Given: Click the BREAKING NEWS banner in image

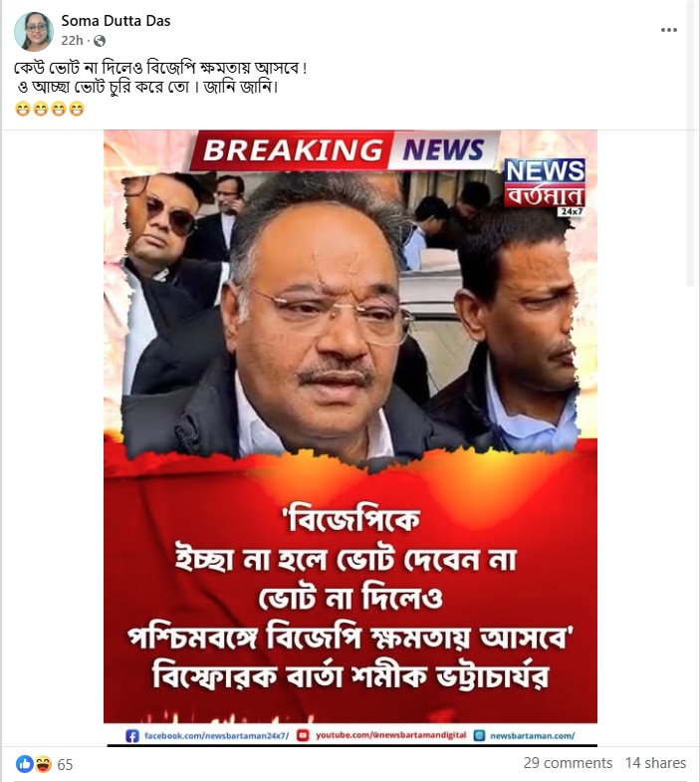Looking at the screenshot, I should 344,150.
